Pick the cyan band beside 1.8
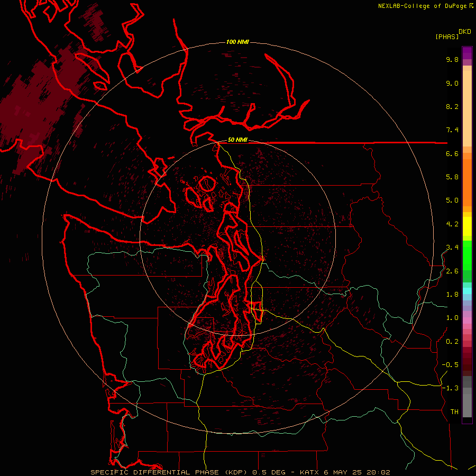This screenshot has height=476, width=476. (x=467, y=291)
